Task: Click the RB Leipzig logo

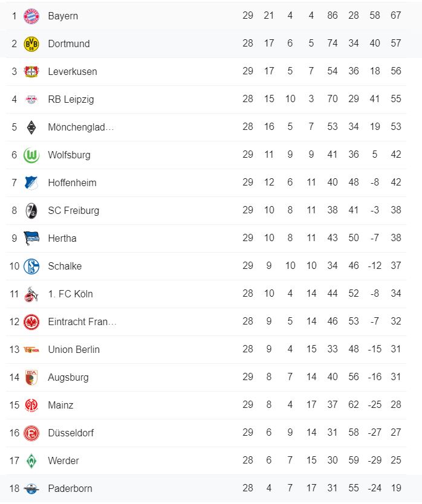Action: click(x=31, y=99)
